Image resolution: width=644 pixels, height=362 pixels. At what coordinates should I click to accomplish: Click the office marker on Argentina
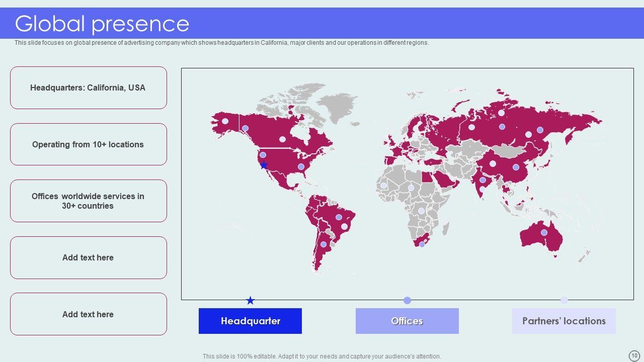pyautogui.click(x=324, y=244)
